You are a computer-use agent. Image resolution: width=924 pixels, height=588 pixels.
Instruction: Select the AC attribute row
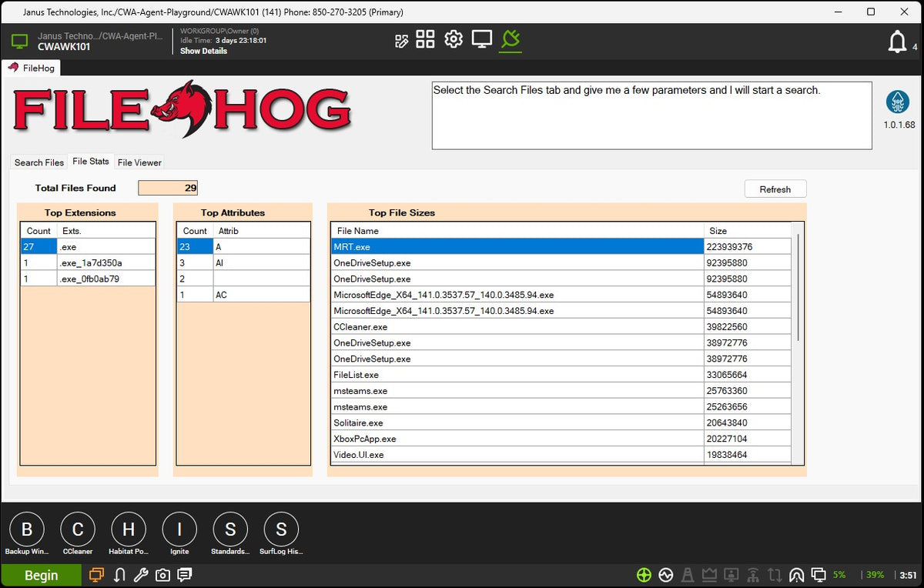pyautogui.click(x=243, y=295)
